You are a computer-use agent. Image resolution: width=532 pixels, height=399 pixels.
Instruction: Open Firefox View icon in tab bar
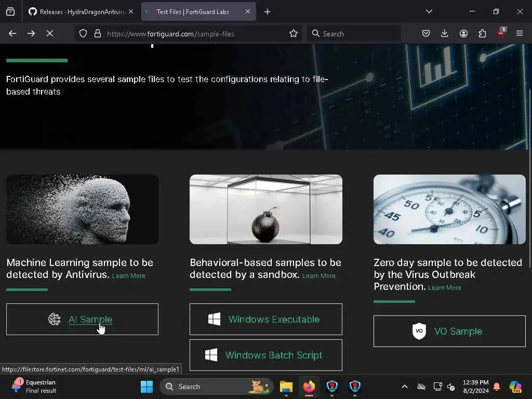[x=10, y=11]
